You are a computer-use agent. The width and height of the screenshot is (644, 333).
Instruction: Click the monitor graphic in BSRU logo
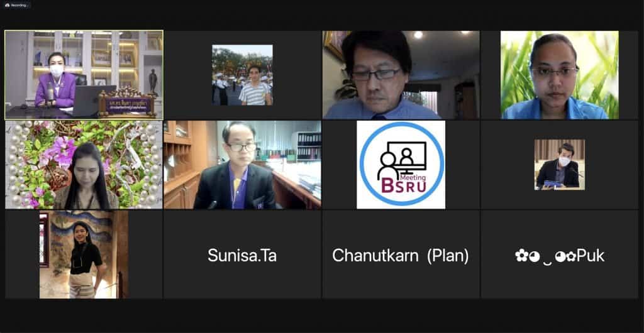click(x=407, y=156)
